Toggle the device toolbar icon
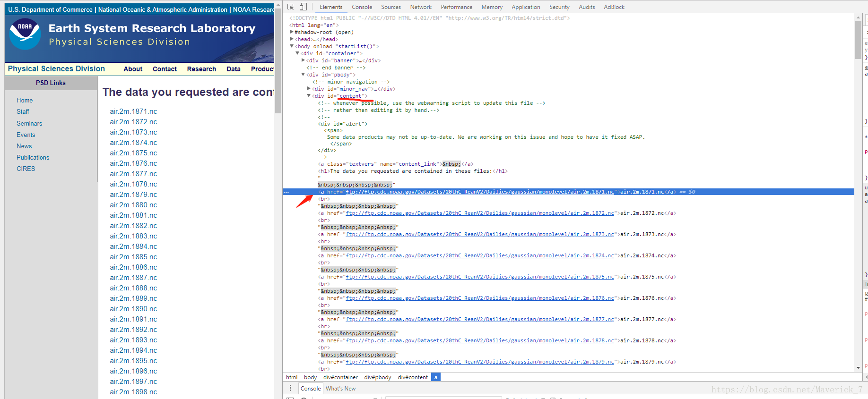 point(303,7)
